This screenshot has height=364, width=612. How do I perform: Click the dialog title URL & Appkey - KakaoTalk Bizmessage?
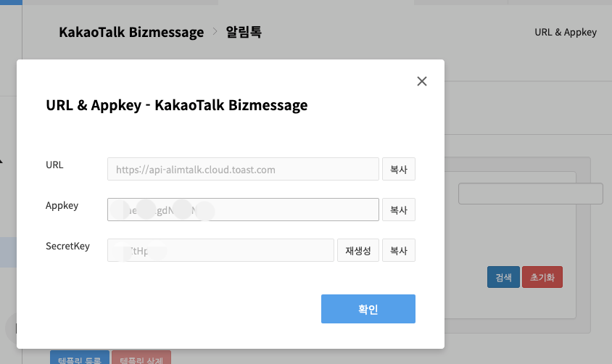point(177,105)
